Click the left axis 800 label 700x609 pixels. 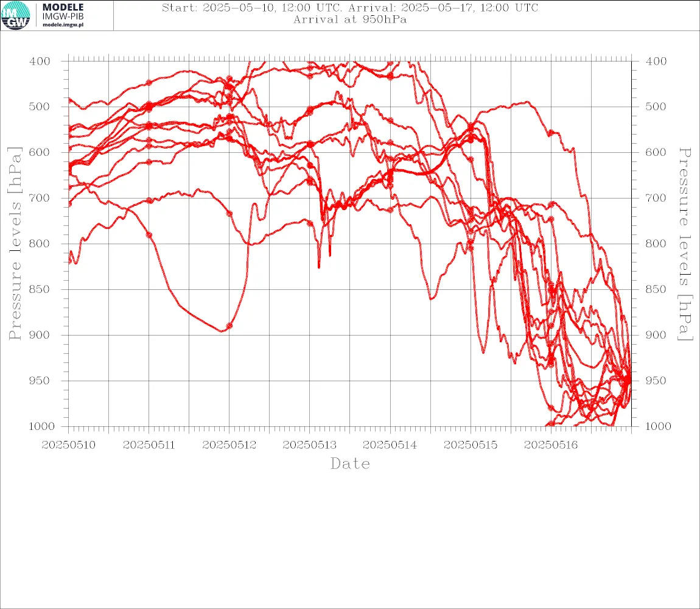coord(40,244)
